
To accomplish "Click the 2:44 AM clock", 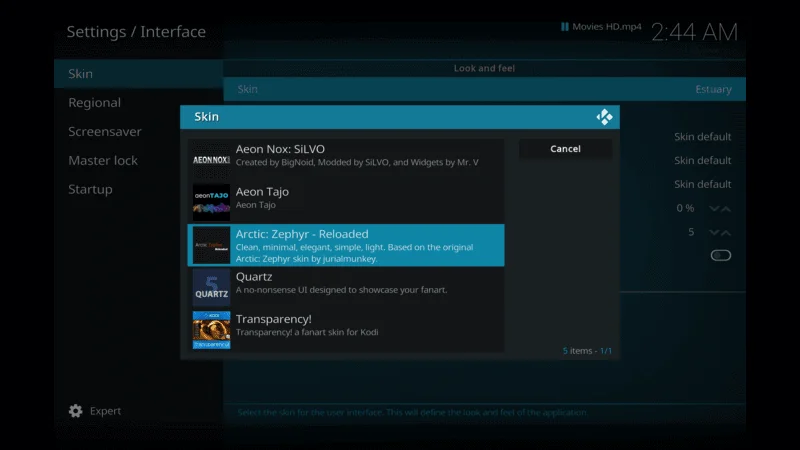I will [x=694, y=32].
